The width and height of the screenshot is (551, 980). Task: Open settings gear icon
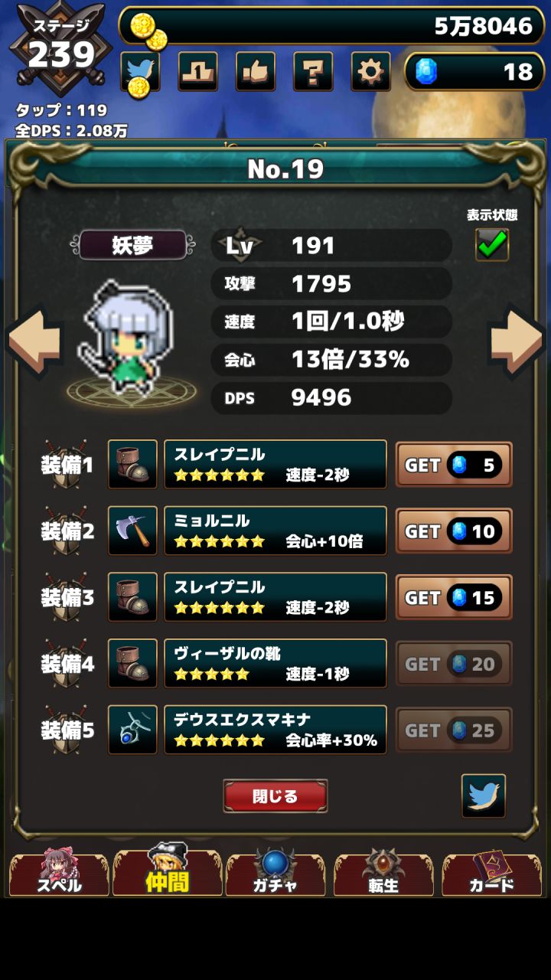coord(370,72)
